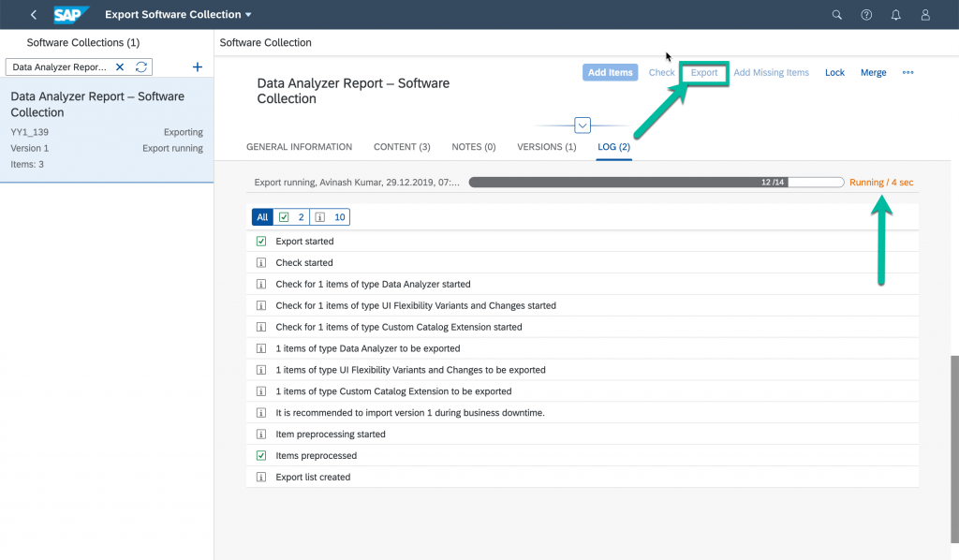
Task: Click info icon beside Item preprocessing started
Action: [x=261, y=435]
